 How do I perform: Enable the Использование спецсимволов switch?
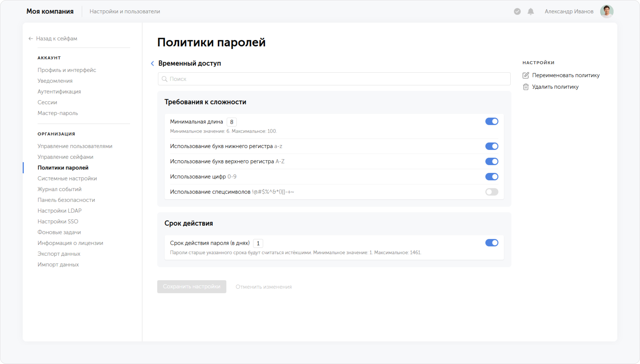(x=492, y=192)
